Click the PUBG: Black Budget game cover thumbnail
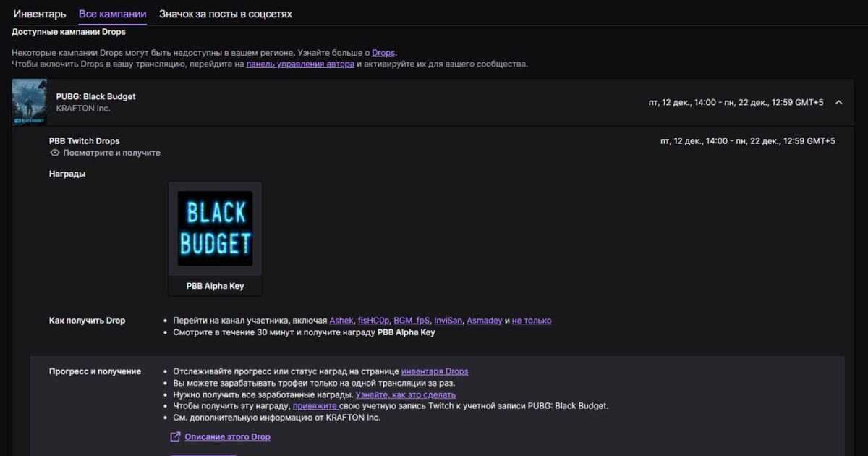The width and height of the screenshot is (868, 456). (x=30, y=103)
